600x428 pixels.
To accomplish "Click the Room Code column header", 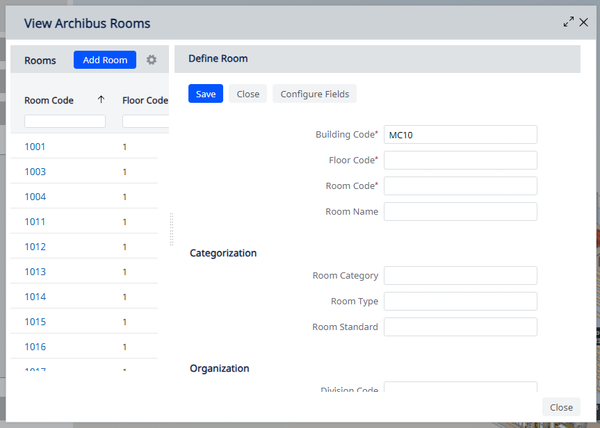I will 49,100.
